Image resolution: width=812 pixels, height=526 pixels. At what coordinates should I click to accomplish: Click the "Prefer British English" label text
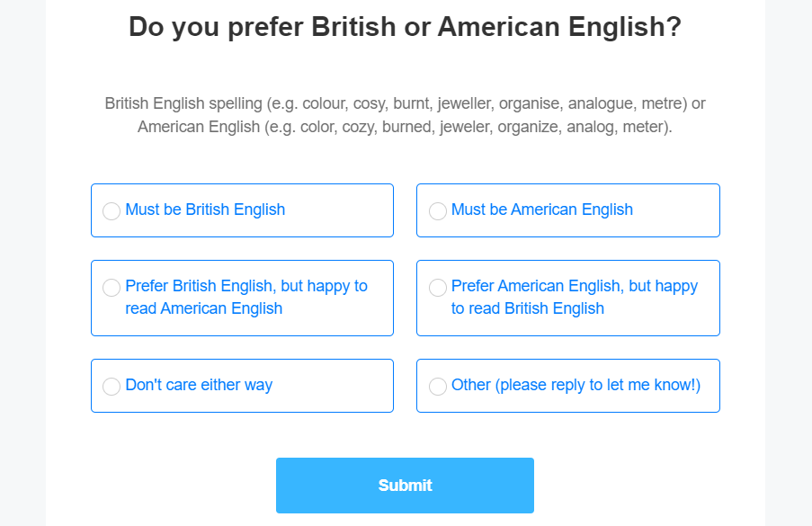coord(245,298)
